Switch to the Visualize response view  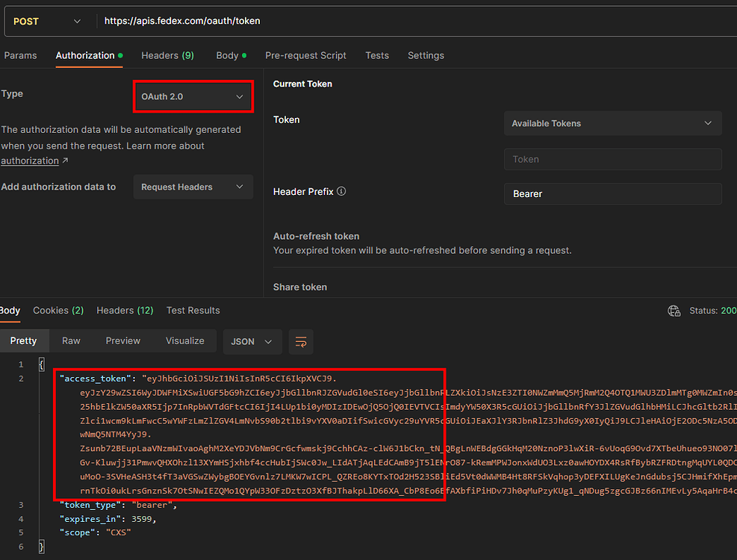point(185,340)
